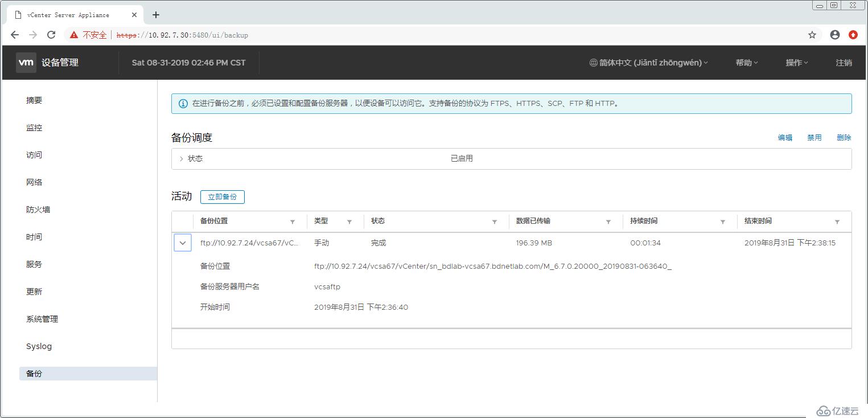
Task: Open the 操作 dropdown menu
Action: coord(797,63)
